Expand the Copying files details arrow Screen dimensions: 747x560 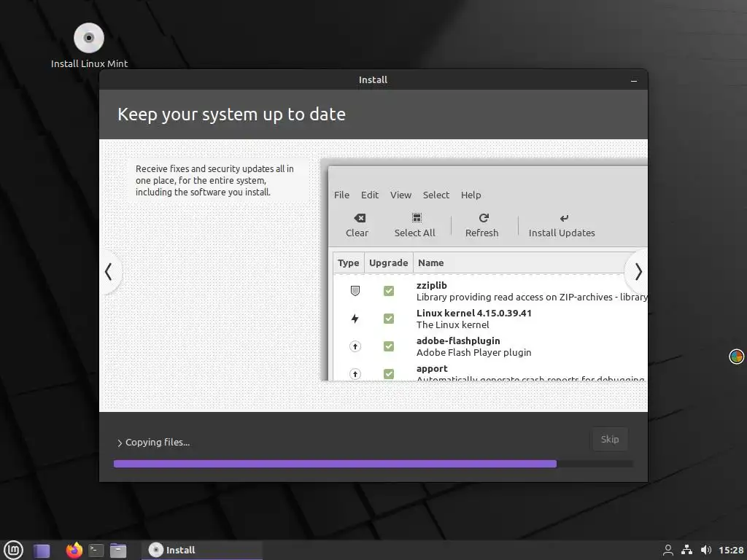point(120,443)
